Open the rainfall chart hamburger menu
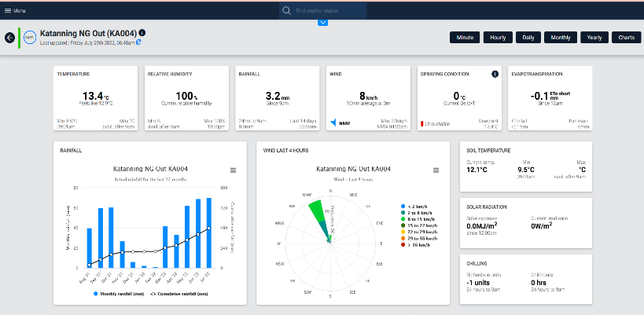The width and height of the screenshot is (644, 315). (x=233, y=170)
